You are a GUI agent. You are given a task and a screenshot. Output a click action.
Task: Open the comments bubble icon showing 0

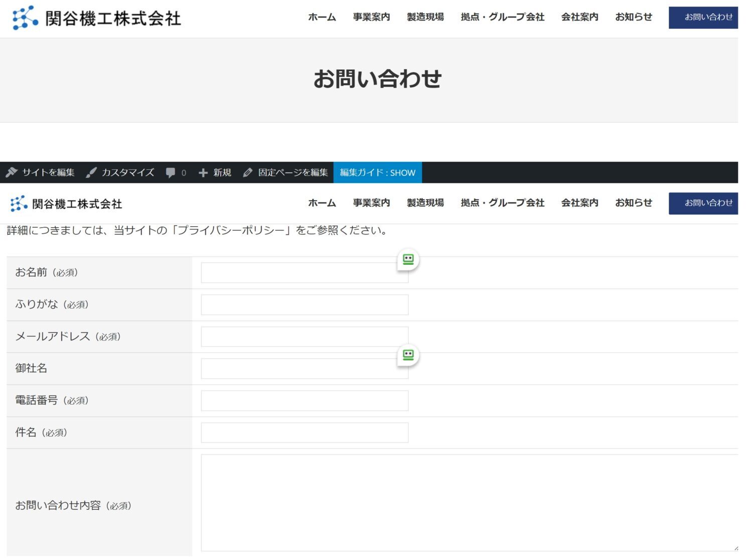[x=171, y=172]
